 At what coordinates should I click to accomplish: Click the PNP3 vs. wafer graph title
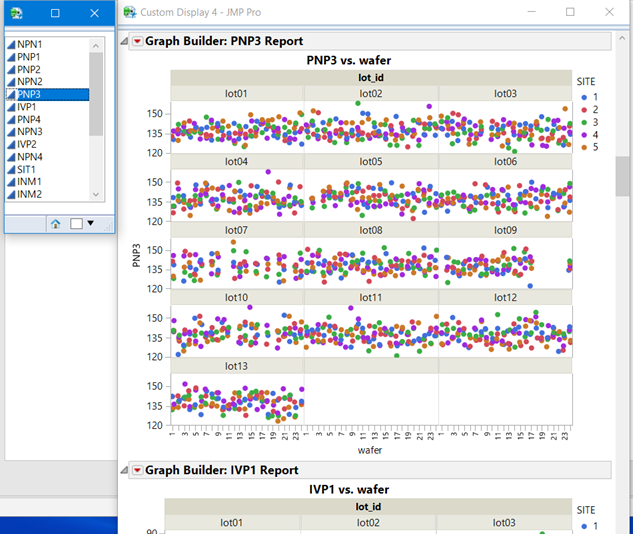349,61
